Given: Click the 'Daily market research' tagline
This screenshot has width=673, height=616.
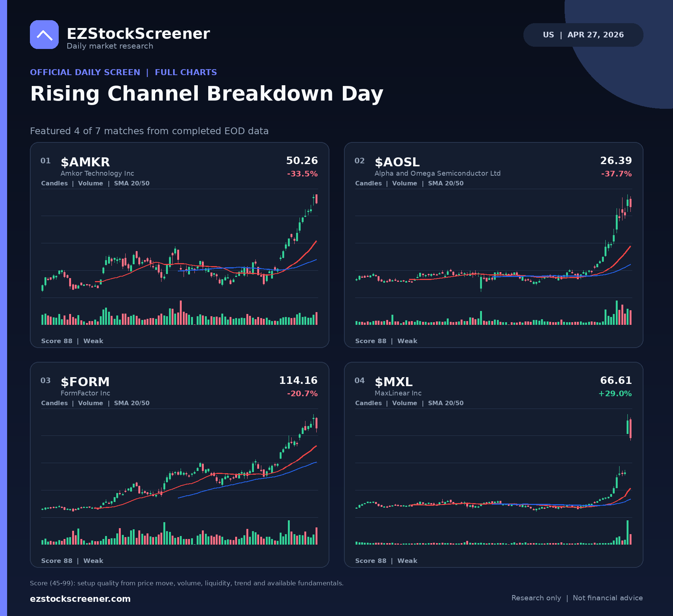Looking at the screenshot, I should click(x=110, y=46).
